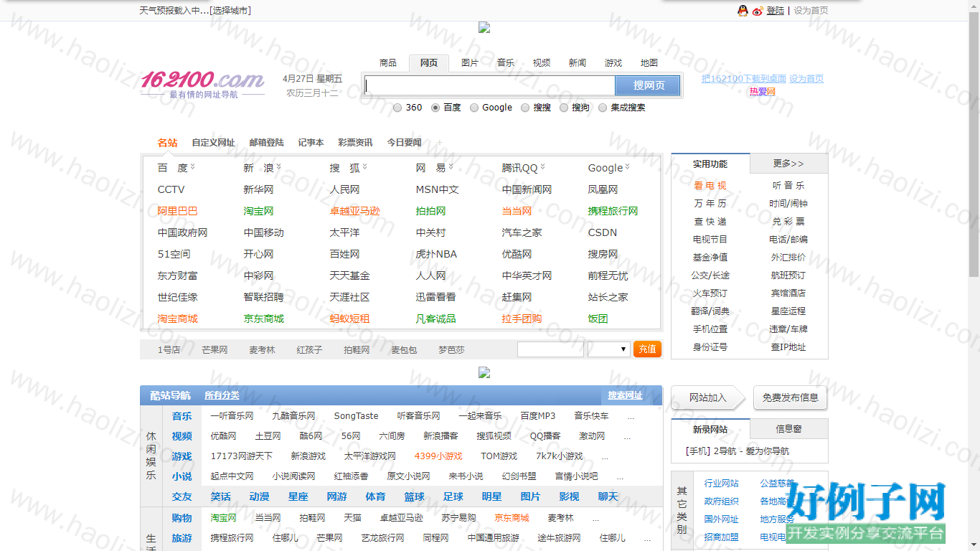Image resolution: width=980 pixels, height=551 pixels.
Task: Open the 火车预订 utility link
Action: (x=710, y=293)
